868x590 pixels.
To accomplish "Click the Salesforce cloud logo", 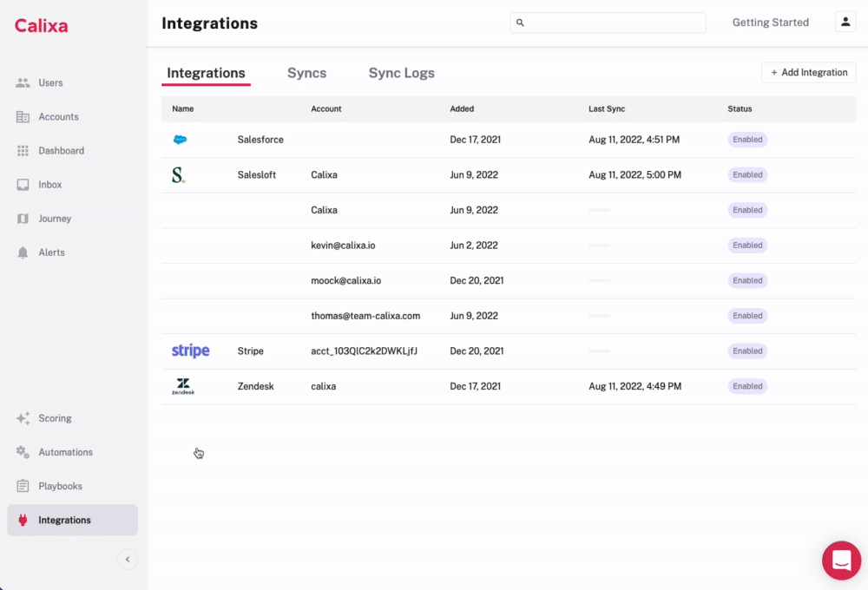I will (x=180, y=140).
